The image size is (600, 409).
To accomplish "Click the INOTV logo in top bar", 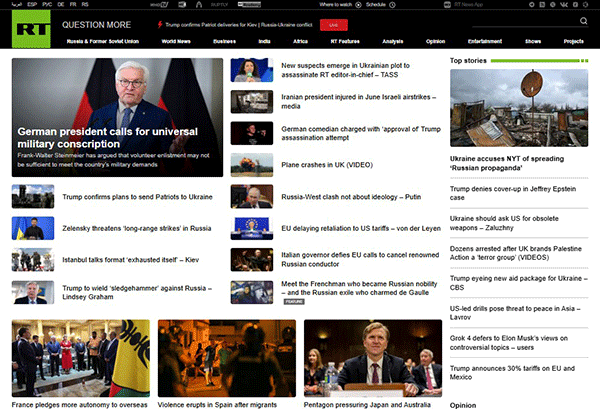I will point(159,5).
